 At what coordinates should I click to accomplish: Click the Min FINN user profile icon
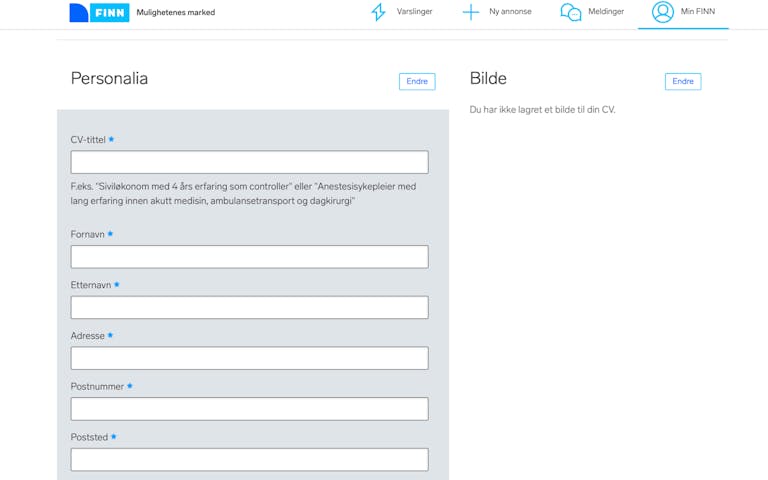662,12
